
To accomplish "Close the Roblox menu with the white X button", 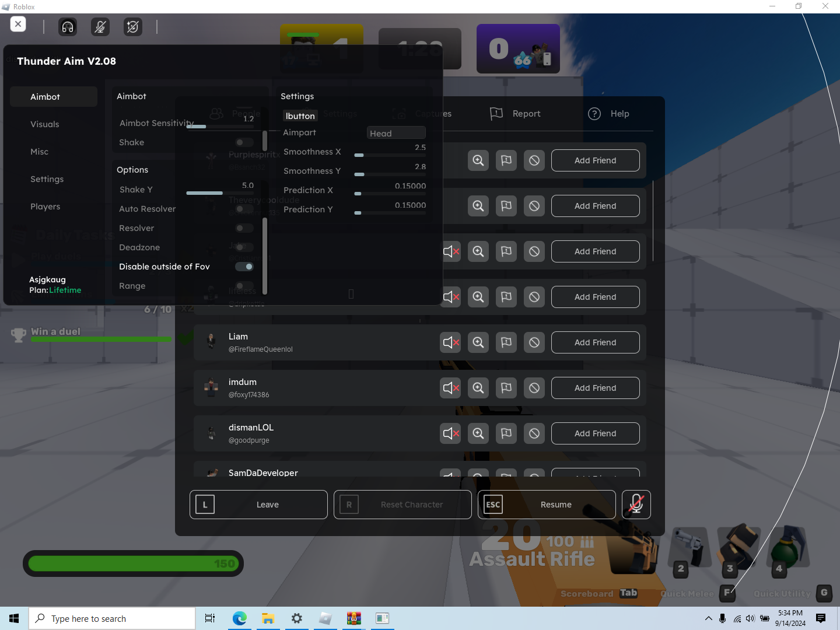I will 18,24.
